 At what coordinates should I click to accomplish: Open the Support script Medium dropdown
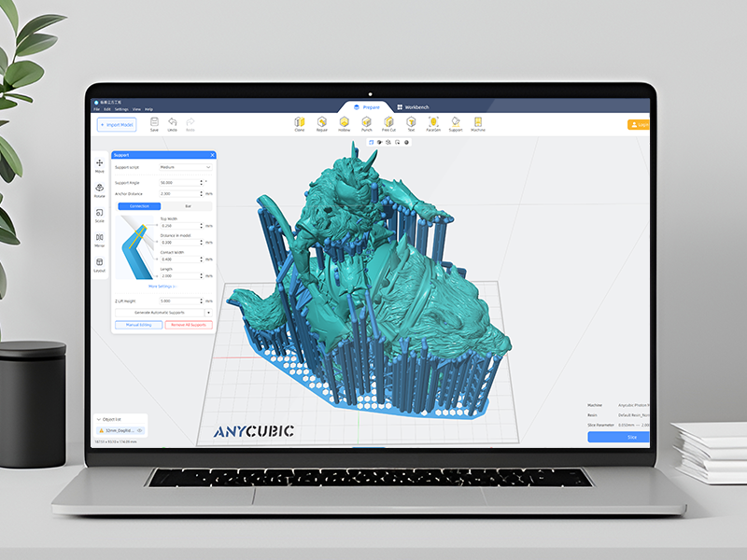pyautogui.click(x=185, y=167)
